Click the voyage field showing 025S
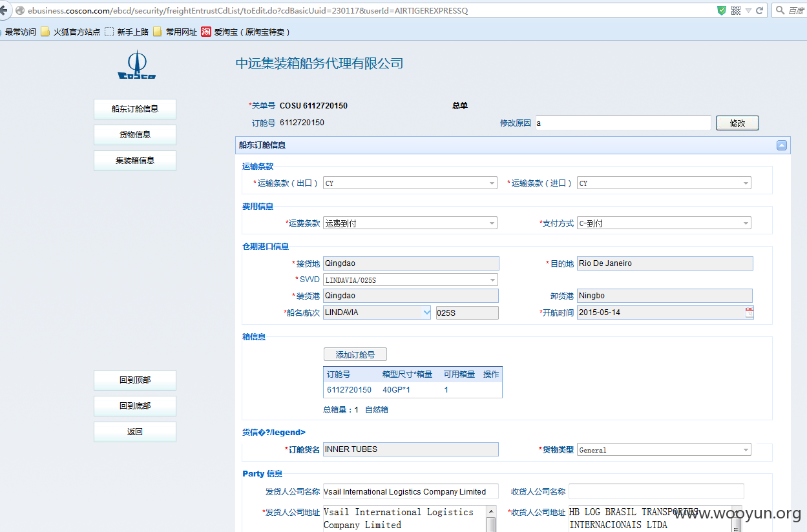 (467, 312)
